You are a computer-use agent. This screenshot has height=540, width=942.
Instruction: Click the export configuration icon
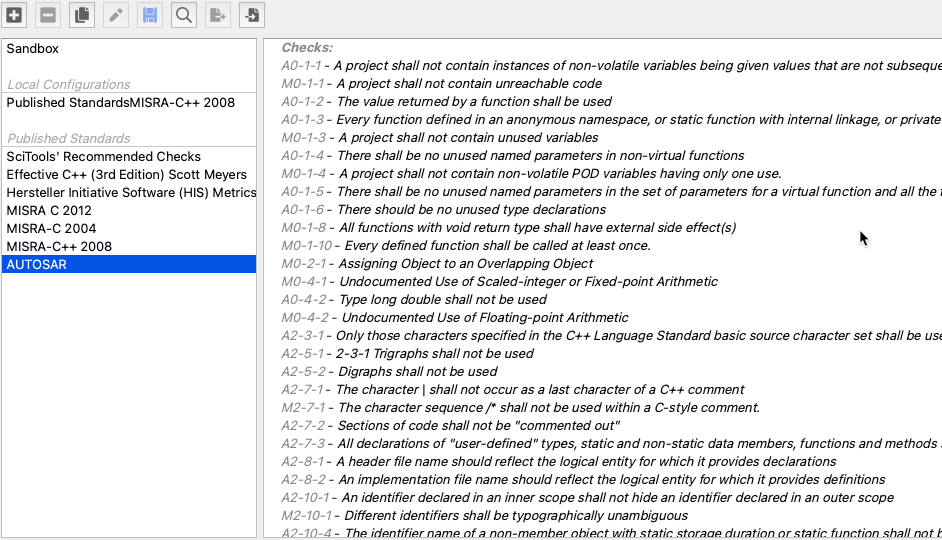pos(217,15)
